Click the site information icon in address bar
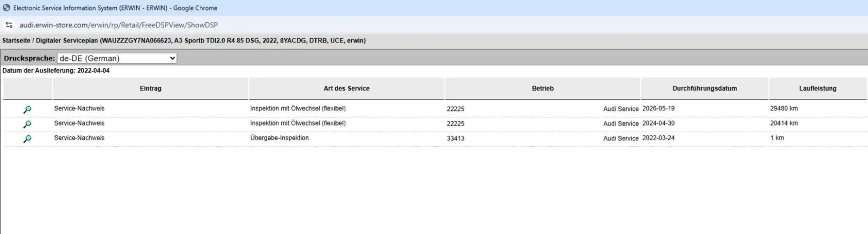The height and width of the screenshot is (234, 868). [9, 25]
